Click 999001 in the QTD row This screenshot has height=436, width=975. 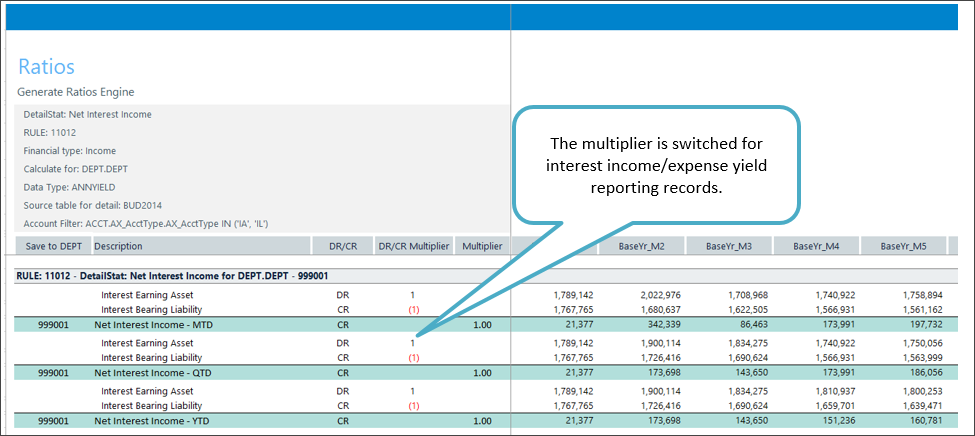[x=53, y=373]
